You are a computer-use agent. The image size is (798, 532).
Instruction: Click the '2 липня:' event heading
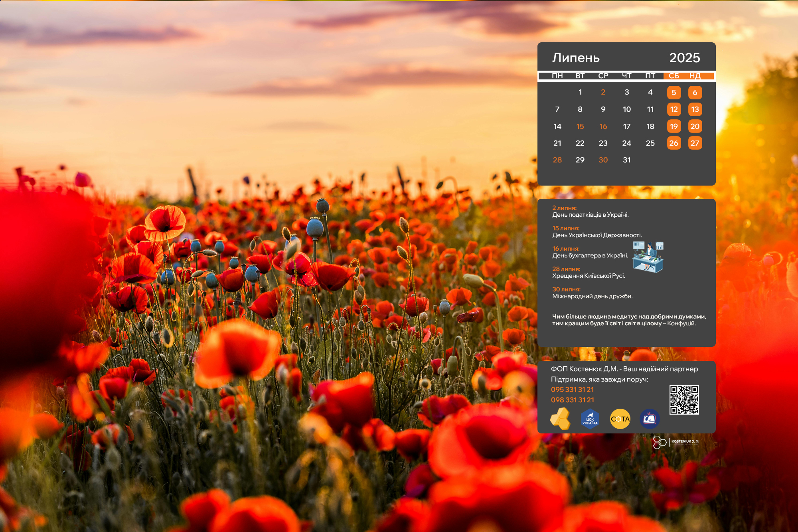tap(564, 208)
